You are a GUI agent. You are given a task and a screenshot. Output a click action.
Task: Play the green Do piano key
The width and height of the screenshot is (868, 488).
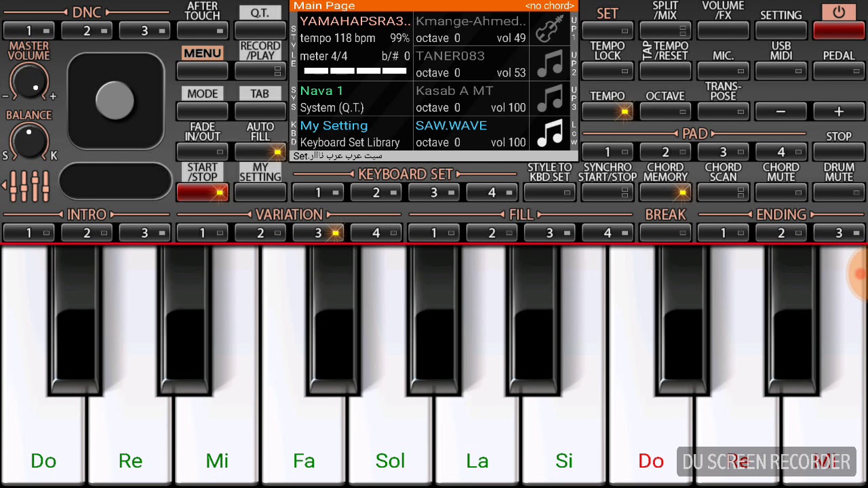[x=43, y=434]
